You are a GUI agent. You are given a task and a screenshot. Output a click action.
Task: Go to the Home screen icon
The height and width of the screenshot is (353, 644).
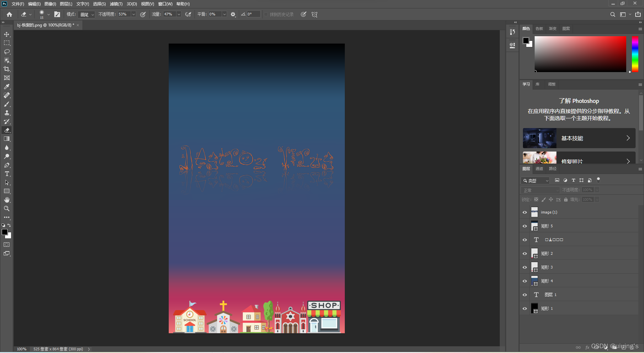(x=9, y=14)
